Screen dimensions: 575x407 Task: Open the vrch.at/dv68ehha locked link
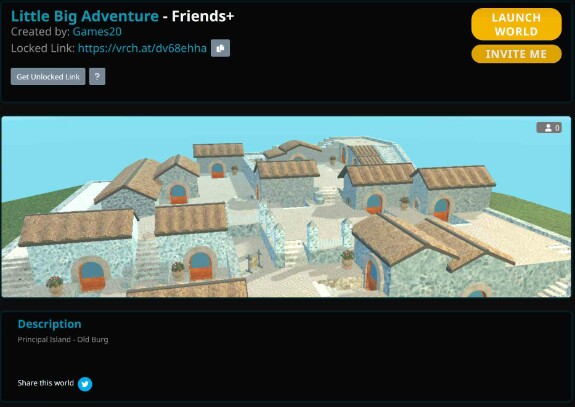[x=142, y=48]
